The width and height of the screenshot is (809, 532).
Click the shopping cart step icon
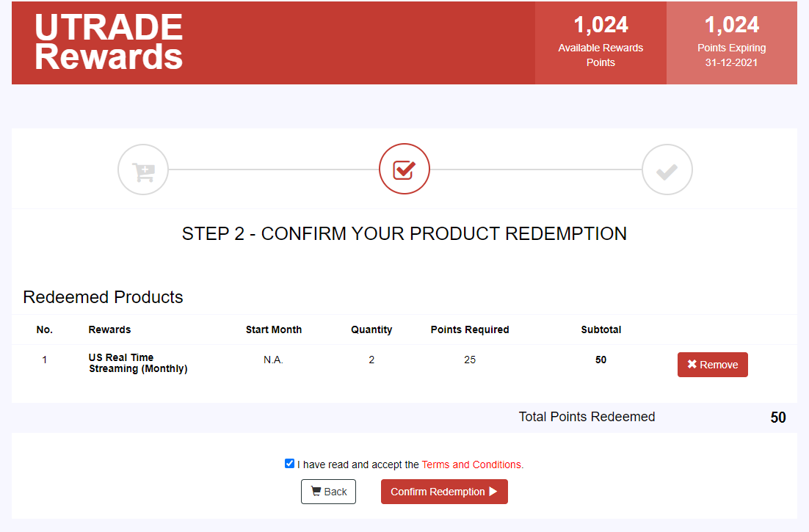click(x=143, y=170)
